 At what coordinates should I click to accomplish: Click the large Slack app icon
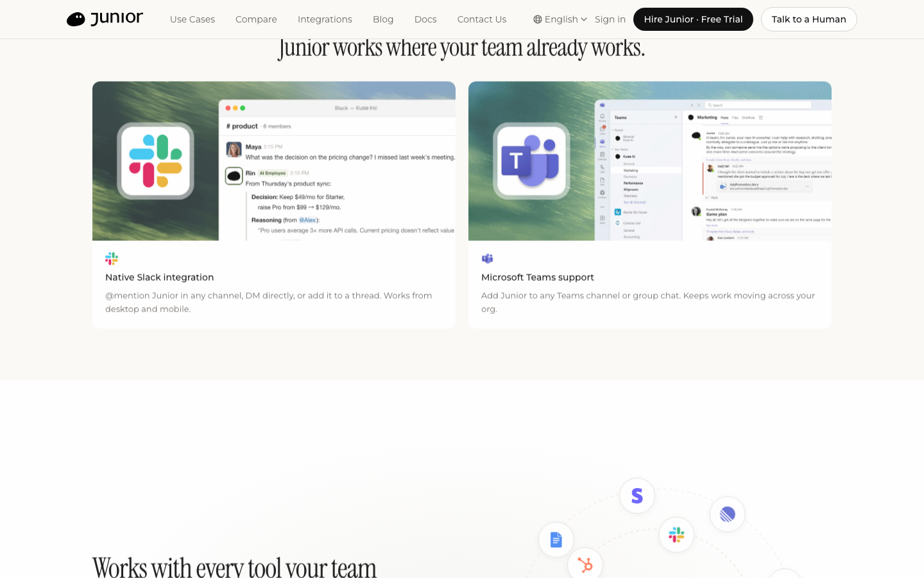click(156, 161)
